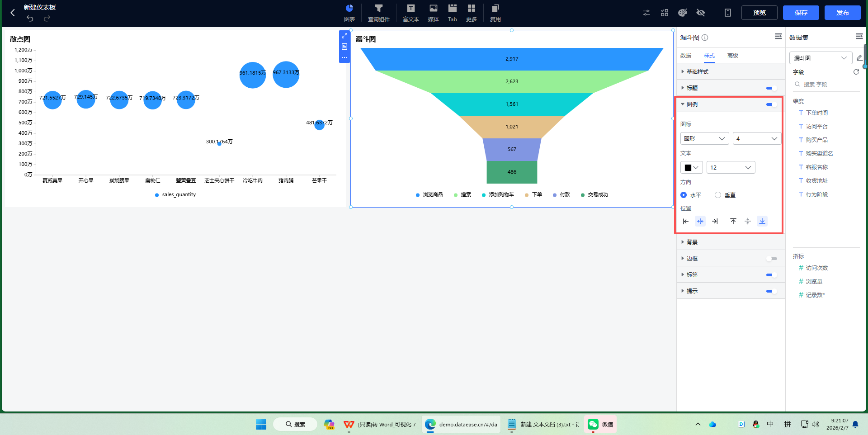Edit the selected dataset with pencil icon
Screen dimensions: 868x435
859,58
